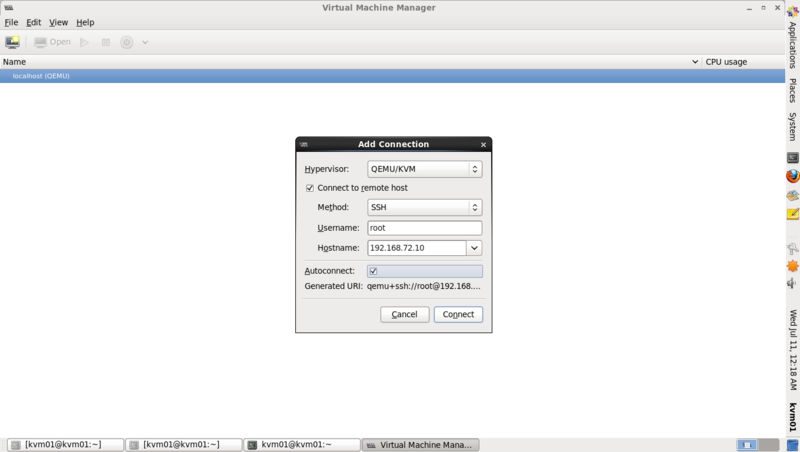Open the yellow notes editor panel icon
800x452 pixels.
tap(792, 214)
